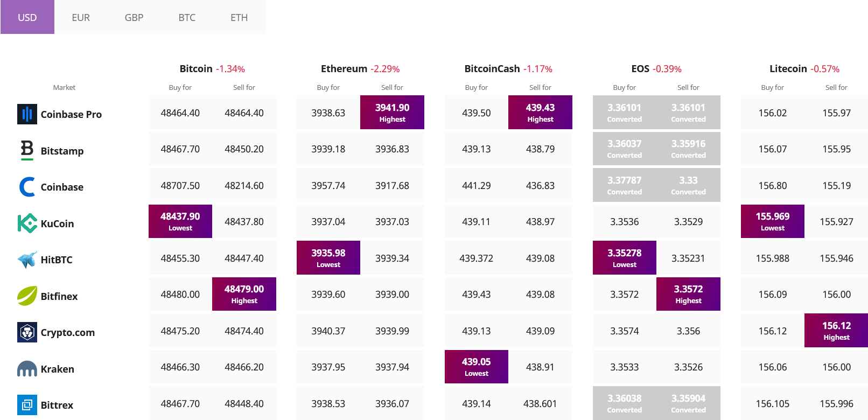Click Litecoin percentage change -0.57%
The height and width of the screenshot is (420, 868).
point(825,69)
